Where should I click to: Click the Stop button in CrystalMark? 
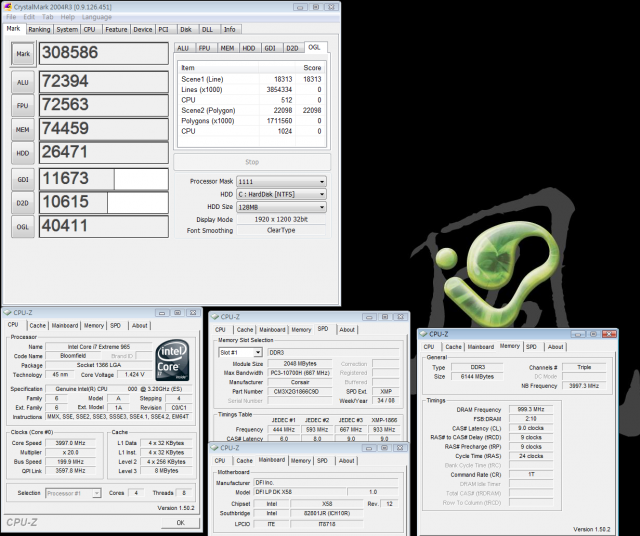[x=252, y=162]
